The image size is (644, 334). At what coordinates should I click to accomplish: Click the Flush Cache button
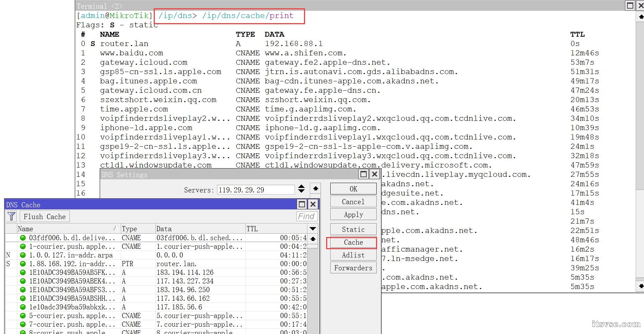pyautogui.click(x=45, y=216)
